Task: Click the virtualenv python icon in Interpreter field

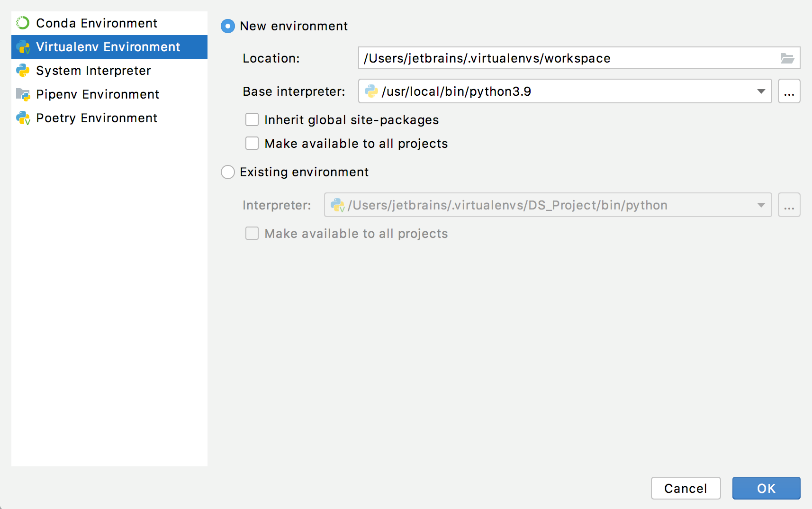Action: click(338, 205)
